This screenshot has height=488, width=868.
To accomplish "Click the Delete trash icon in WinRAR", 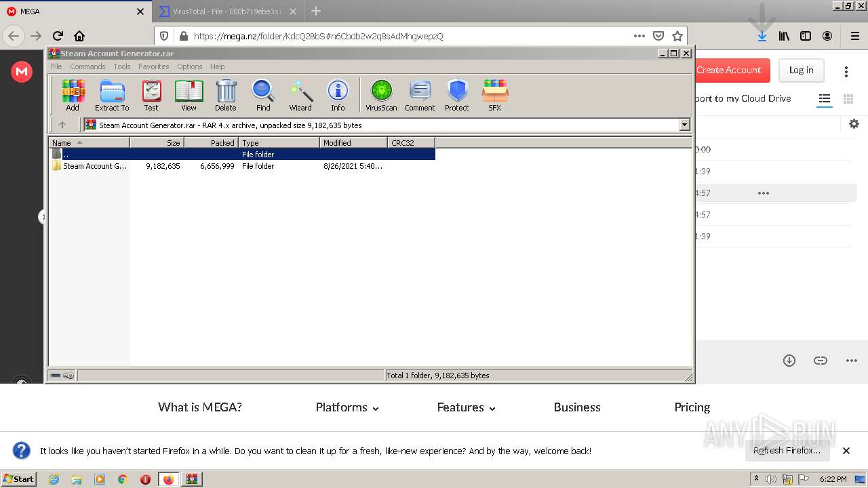I will tap(226, 95).
